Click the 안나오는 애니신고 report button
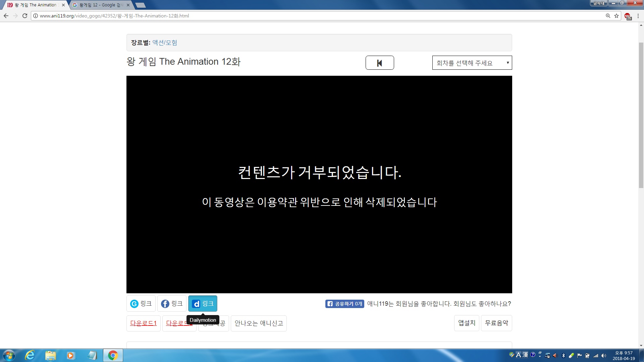Image resolution: width=644 pixels, height=362 pixels. pos(259,323)
